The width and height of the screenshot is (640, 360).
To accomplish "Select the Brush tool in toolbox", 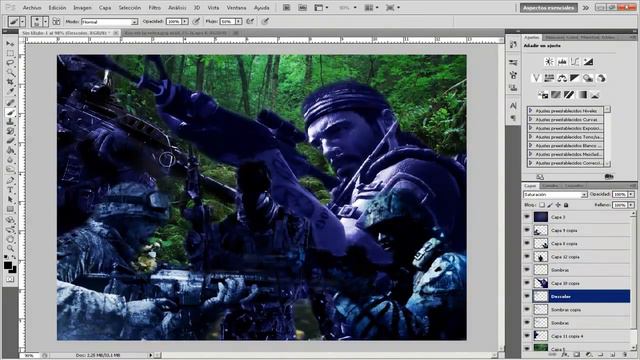I will click(10, 112).
